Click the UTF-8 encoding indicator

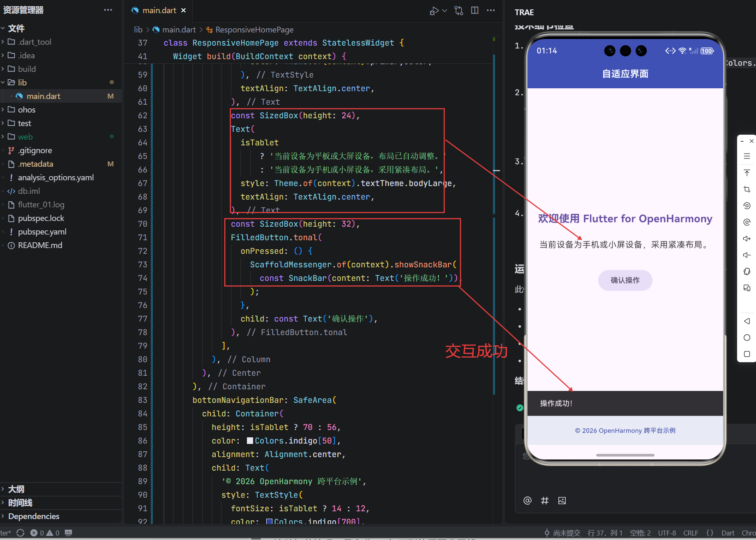point(667,533)
